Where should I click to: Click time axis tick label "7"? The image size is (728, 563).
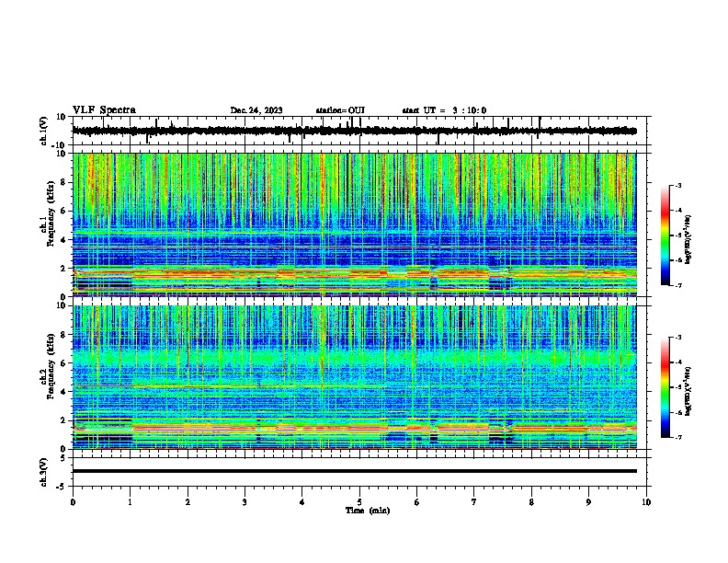tap(474, 502)
